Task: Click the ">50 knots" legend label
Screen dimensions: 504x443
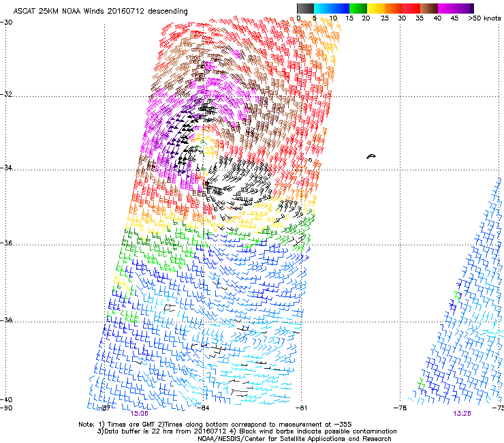Action: click(484, 18)
